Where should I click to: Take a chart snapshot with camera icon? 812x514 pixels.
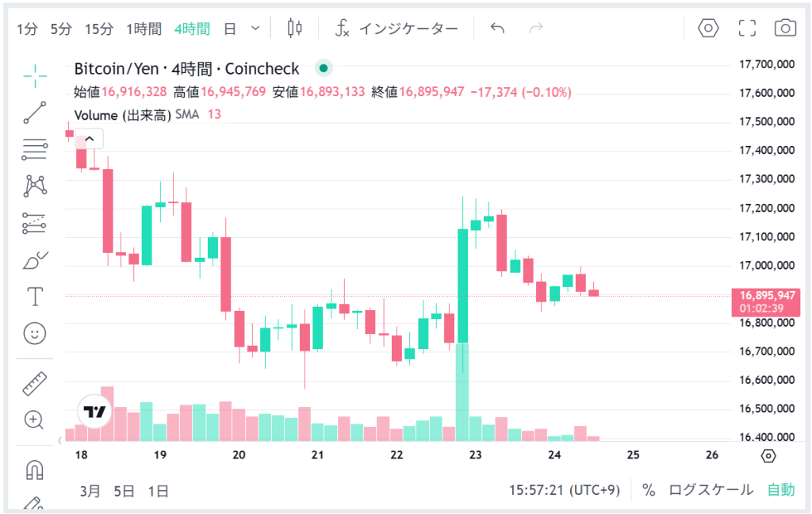[785, 29]
